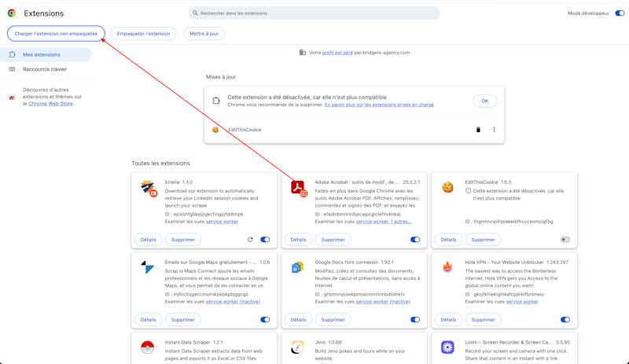Open Détails for Emelia
Viewport: 629px width, 364px height.
[148, 240]
